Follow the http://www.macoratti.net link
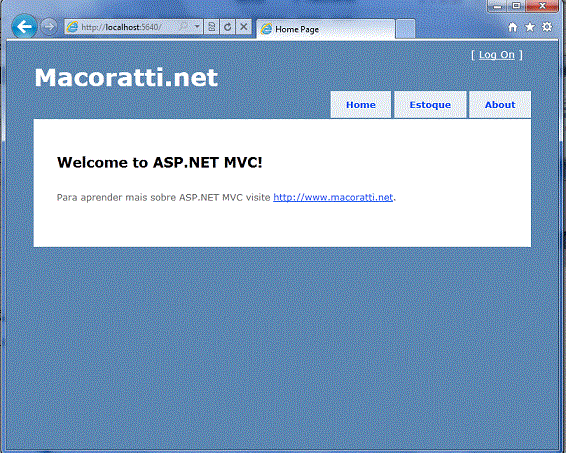 click(333, 197)
